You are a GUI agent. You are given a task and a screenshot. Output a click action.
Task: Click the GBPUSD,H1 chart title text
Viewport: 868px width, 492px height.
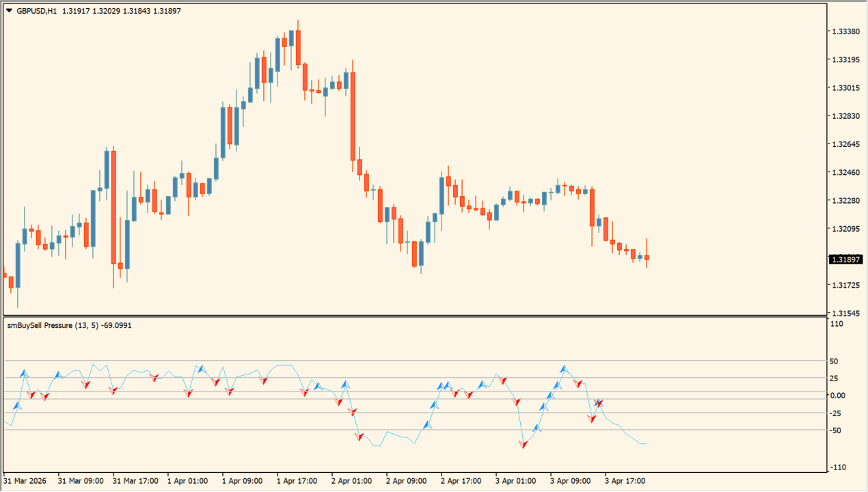(x=37, y=11)
